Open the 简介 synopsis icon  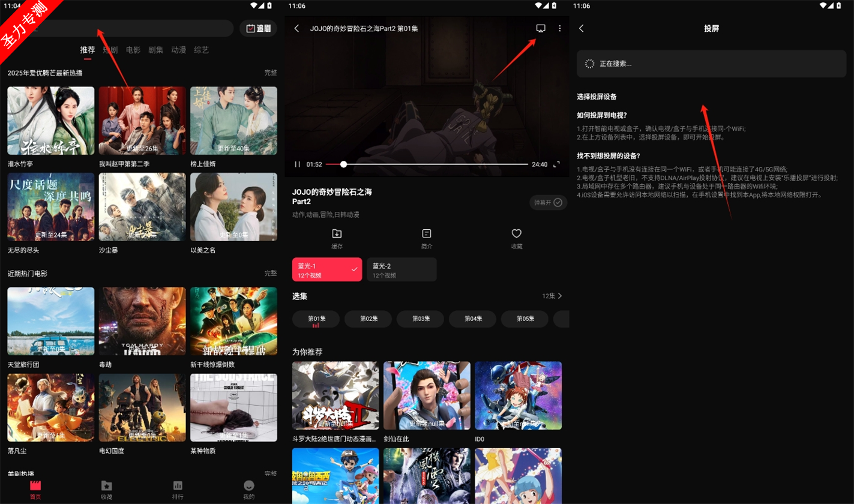427,233
